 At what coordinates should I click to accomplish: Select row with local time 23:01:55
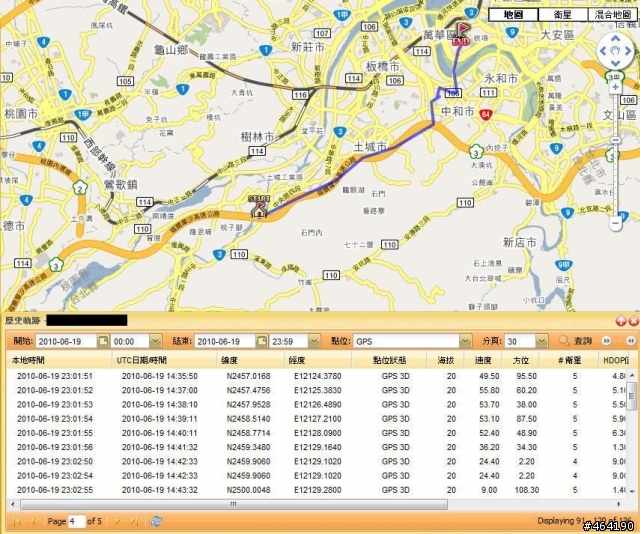pos(316,433)
